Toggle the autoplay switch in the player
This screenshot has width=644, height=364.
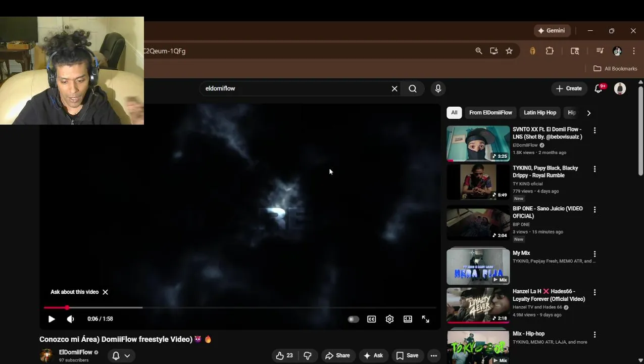click(353, 320)
